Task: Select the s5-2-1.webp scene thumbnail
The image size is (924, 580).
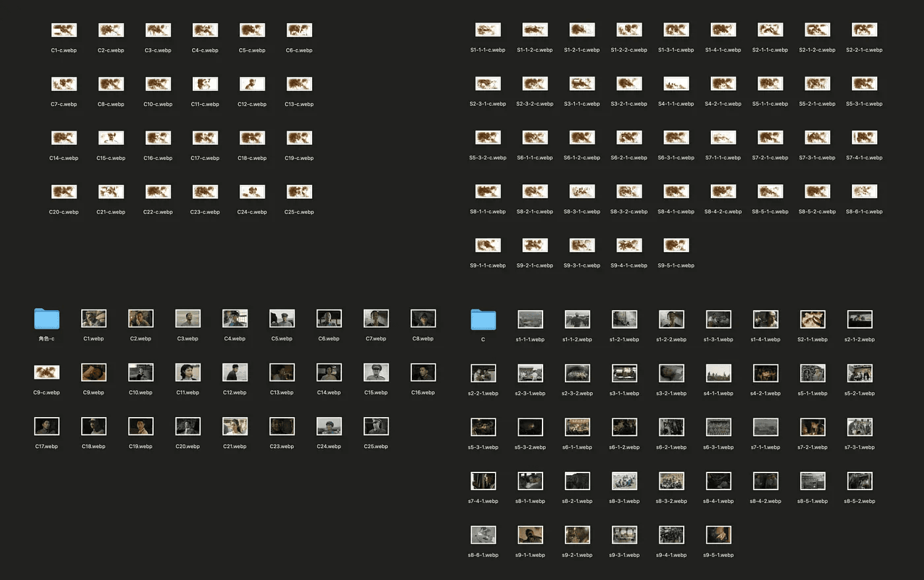Action: pos(859,373)
